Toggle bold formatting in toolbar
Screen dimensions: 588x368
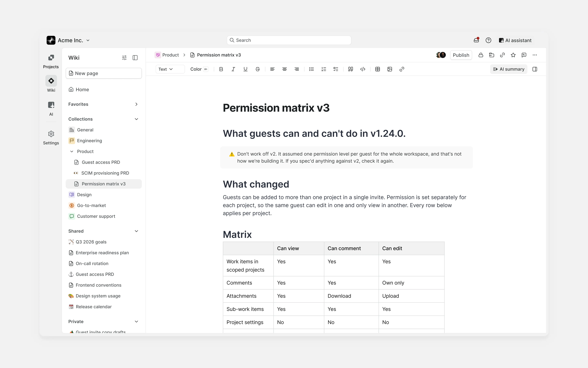click(221, 69)
